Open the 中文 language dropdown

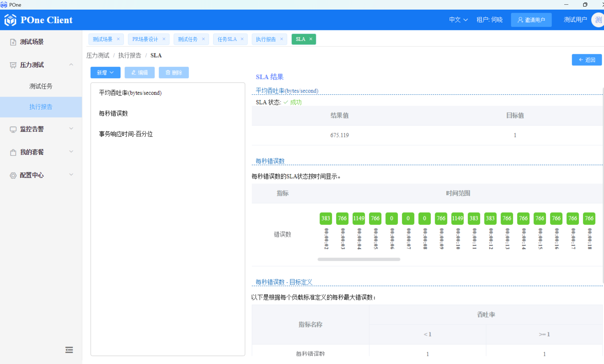[x=458, y=20]
